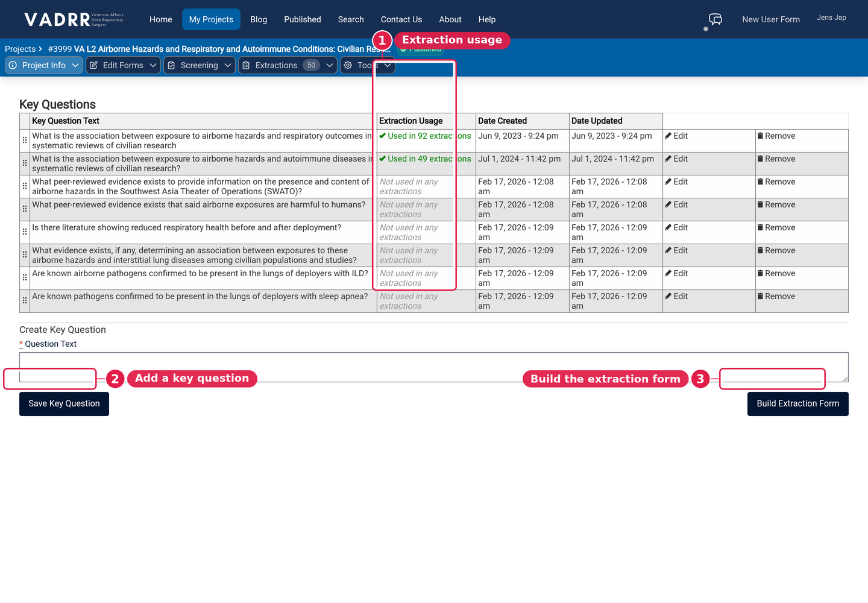Click the Extractions count badge 50
This screenshot has width=868, height=603.
point(311,65)
